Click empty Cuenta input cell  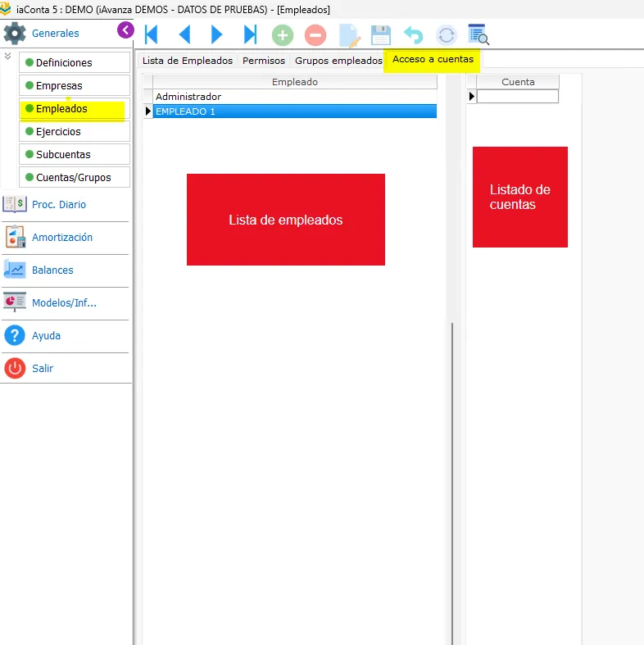click(518, 97)
